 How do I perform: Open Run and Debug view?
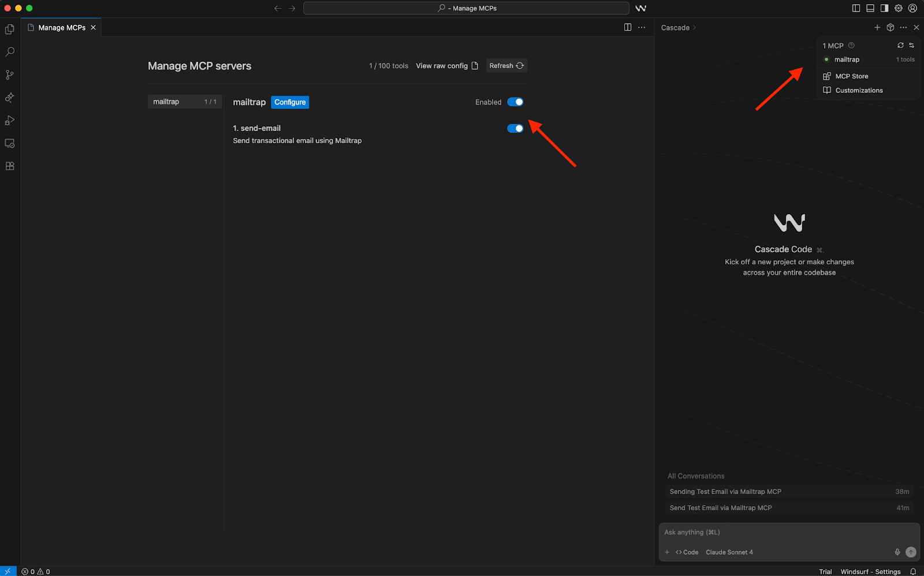[x=10, y=121]
